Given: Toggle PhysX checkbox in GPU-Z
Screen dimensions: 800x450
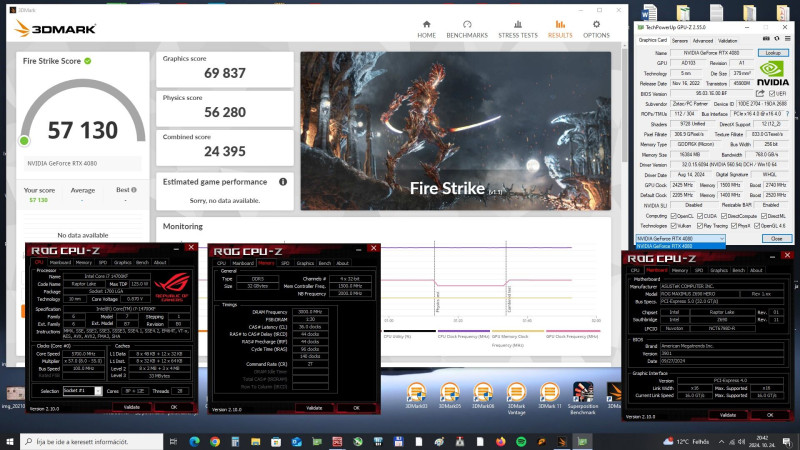Looking at the screenshot, I should pyautogui.click(x=733, y=226).
